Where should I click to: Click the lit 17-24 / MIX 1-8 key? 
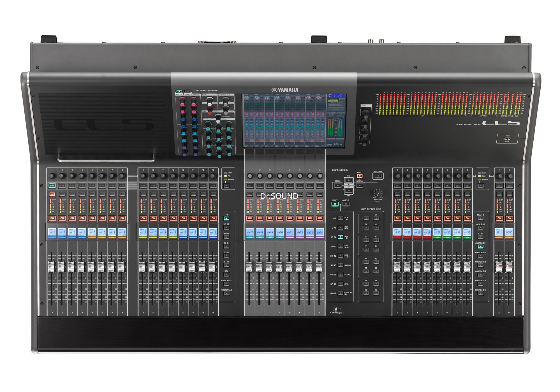[x=340, y=237]
